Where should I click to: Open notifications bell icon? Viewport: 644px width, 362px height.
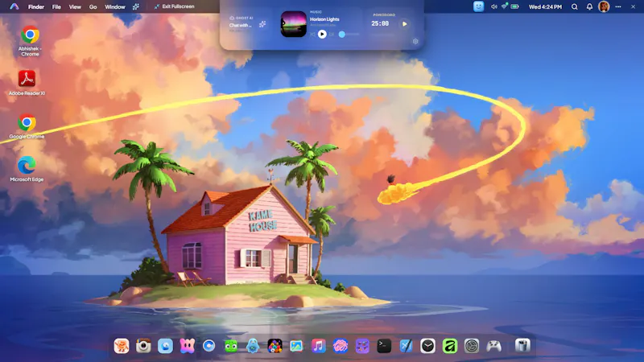589,6
